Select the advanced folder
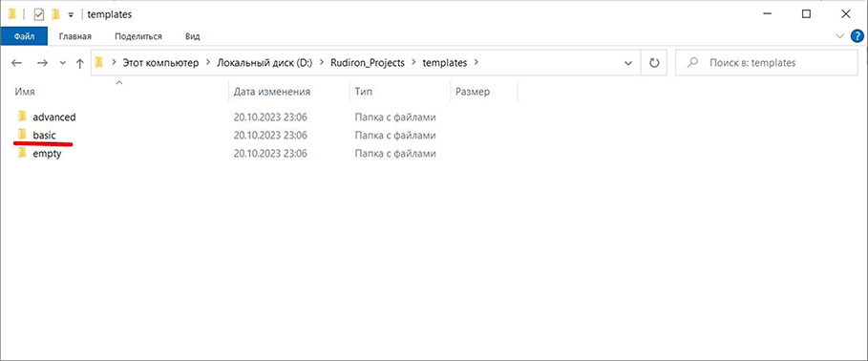868x361 pixels. [x=53, y=117]
